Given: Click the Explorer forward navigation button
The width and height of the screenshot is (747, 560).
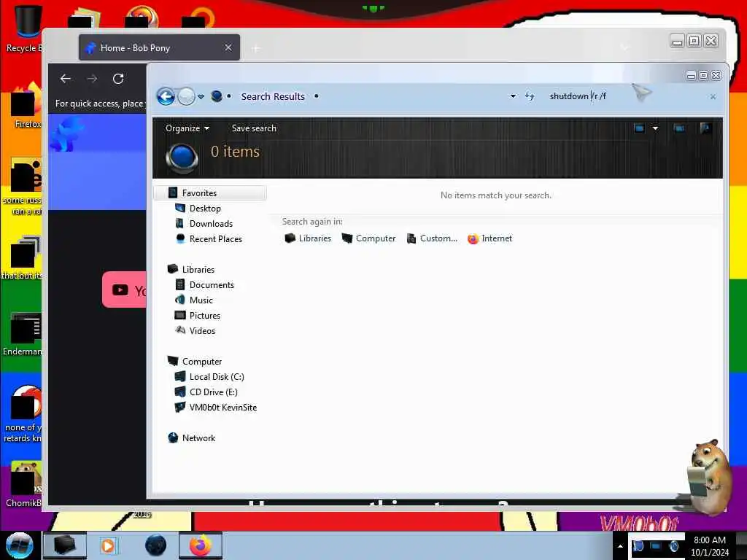Looking at the screenshot, I should pos(186,97).
